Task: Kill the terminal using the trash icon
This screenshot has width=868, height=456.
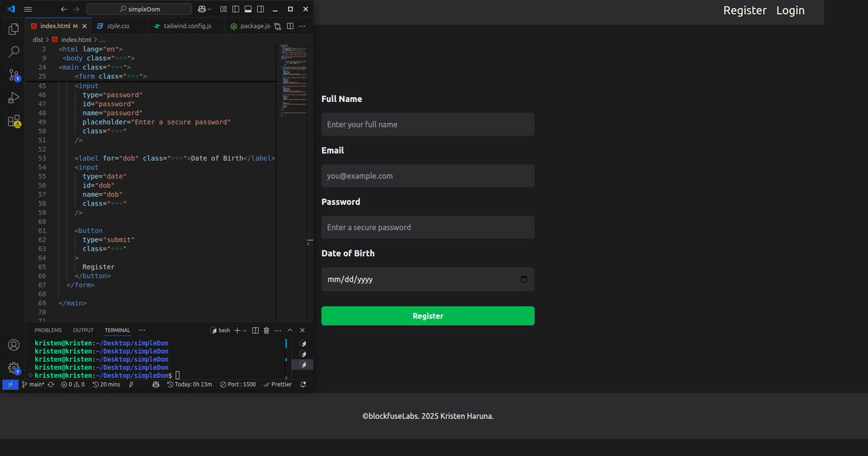Action: [x=265, y=329]
